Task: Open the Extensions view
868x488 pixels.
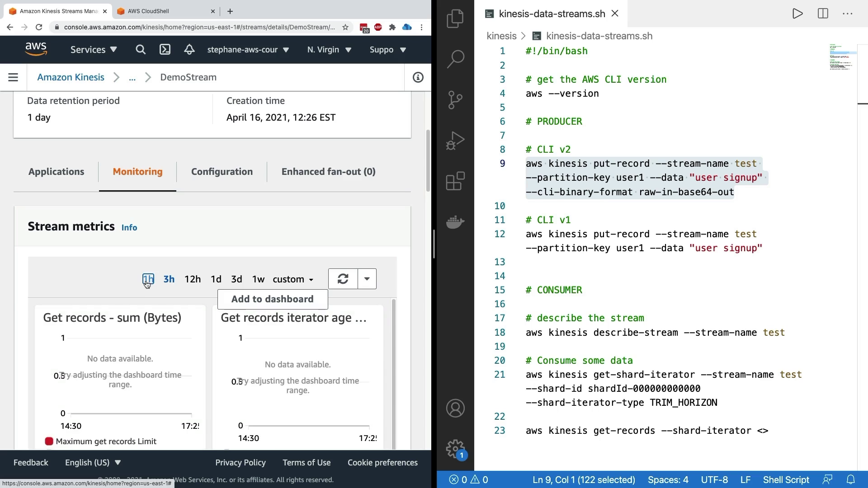Action: coord(455,181)
